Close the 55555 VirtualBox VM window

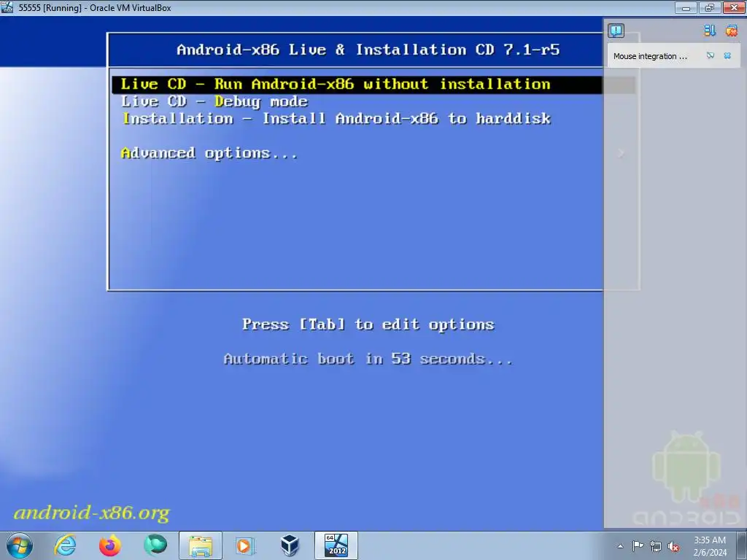pyautogui.click(x=734, y=7)
